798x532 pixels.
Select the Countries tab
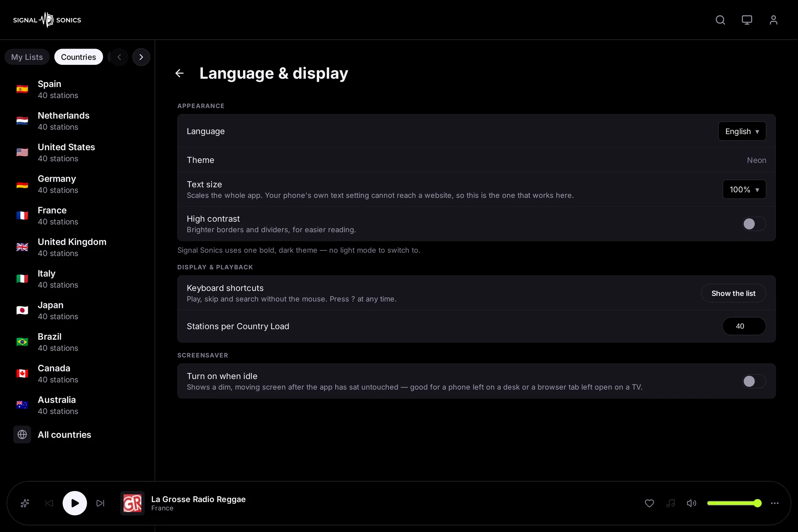(78, 57)
